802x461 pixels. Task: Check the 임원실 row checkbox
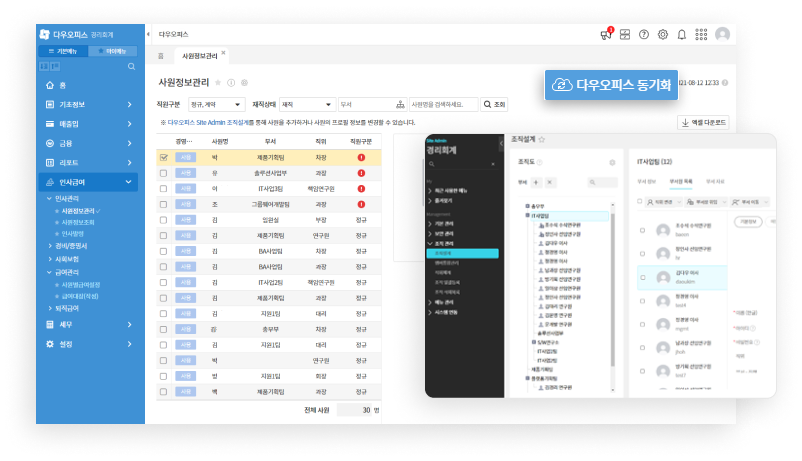click(x=164, y=220)
